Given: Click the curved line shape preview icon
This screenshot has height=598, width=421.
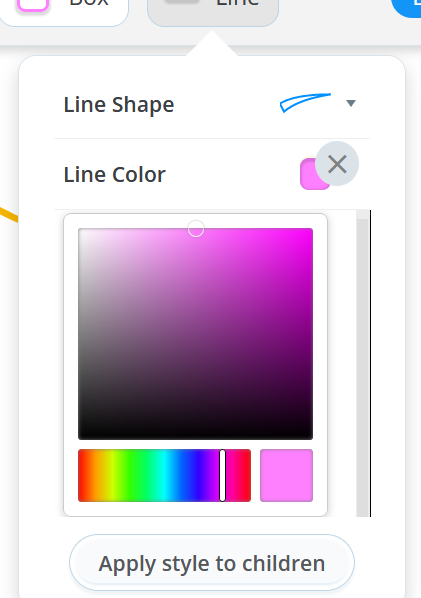Looking at the screenshot, I should (305, 103).
